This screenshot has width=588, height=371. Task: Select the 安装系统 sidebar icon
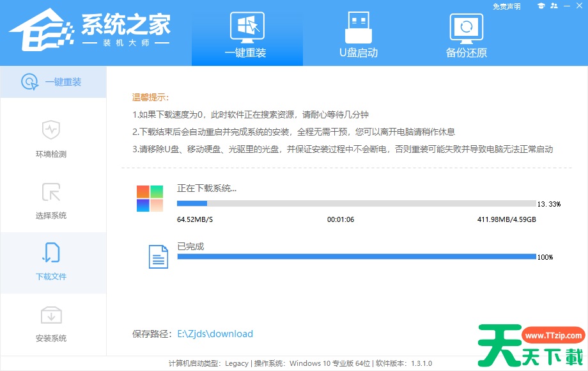[51, 315]
